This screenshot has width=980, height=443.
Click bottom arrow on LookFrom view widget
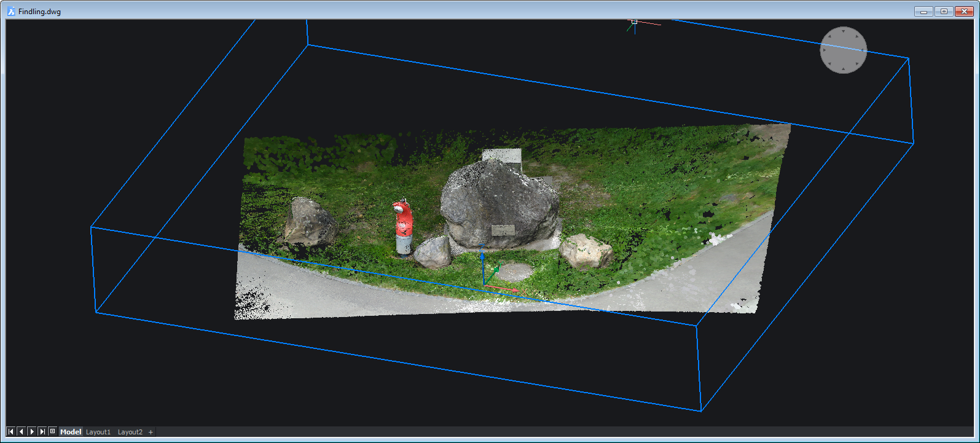pyautogui.click(x=844, y=69)
